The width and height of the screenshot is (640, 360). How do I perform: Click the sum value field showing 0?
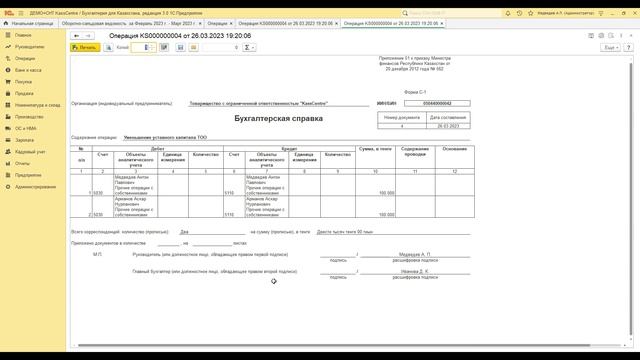(221, 47)
